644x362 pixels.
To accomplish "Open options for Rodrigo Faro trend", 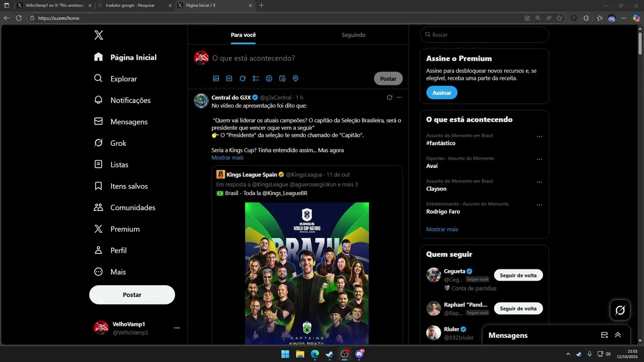I will click(x=539, y=205).
